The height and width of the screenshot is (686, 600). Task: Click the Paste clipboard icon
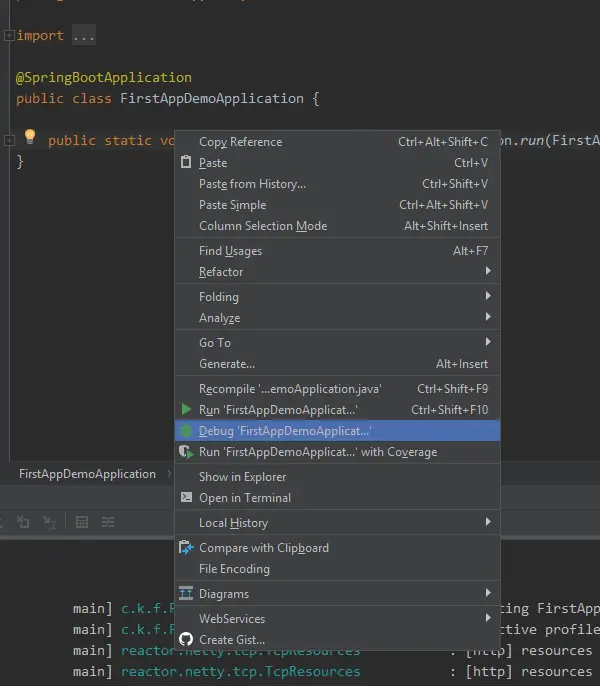point(186,162)
